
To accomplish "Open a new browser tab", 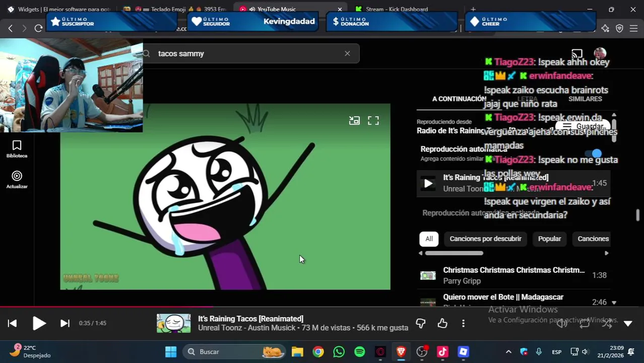I will pyautogui.click(x=473, y=9).
